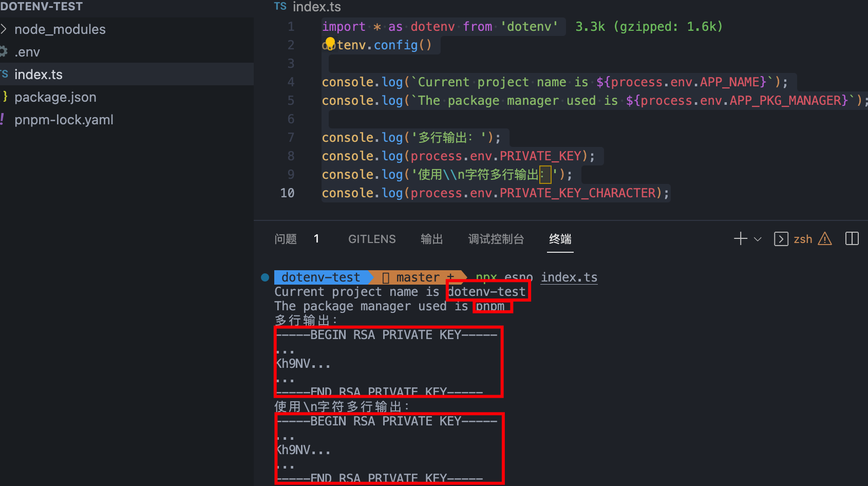Click the '多行输出' string on line 7
The width and height of the screenshot is (868, 486).
point(449,138)
